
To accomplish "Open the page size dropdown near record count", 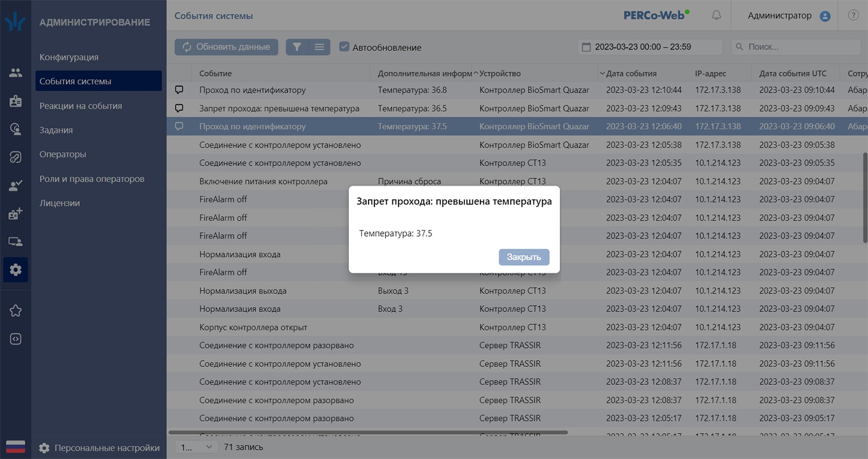I will [x=196, y=447].
